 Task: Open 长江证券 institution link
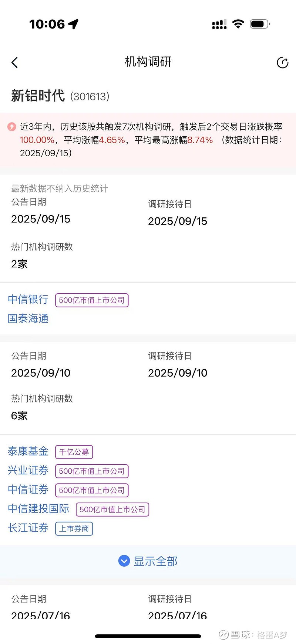click(28, 528)
